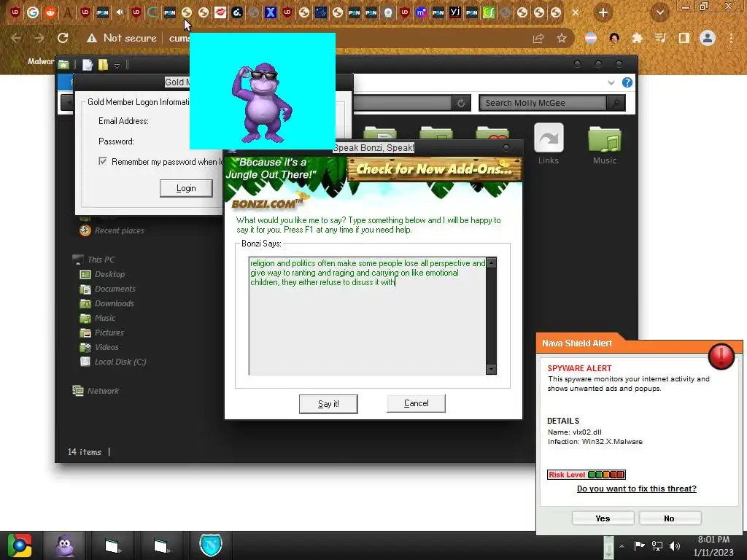Click Do you want to fix this threat link
The image size is (747, 560).
636,489
